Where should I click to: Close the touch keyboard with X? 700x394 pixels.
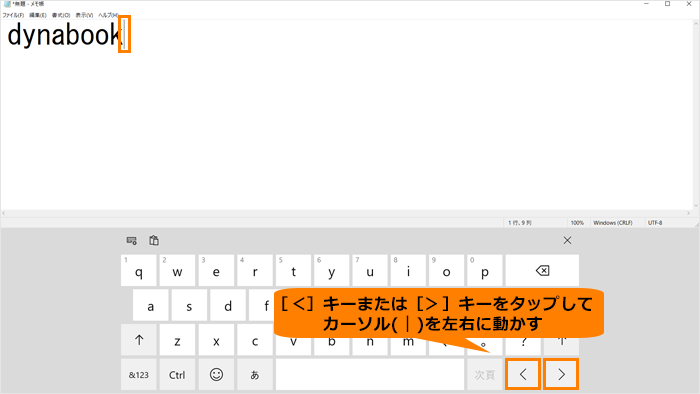(567, 241)
